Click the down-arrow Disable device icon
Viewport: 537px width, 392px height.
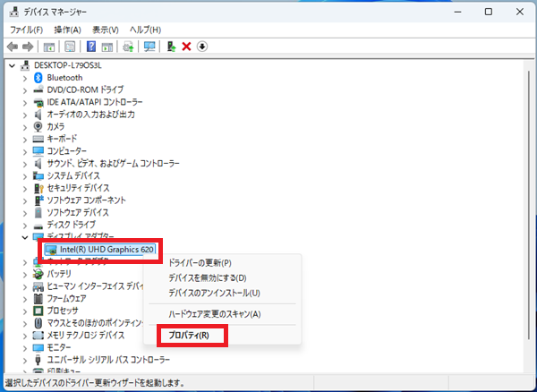pos(202,47)
